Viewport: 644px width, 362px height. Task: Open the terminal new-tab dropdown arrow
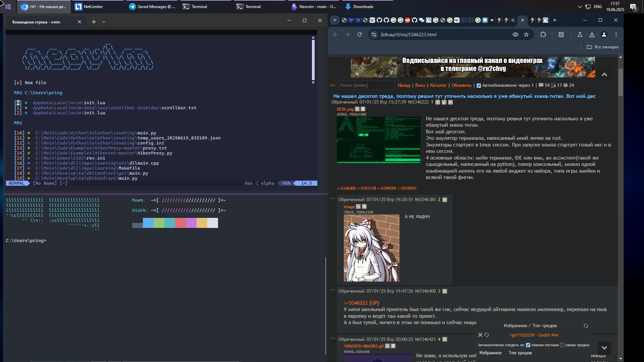pyautogui.click(x=104, y=22)
